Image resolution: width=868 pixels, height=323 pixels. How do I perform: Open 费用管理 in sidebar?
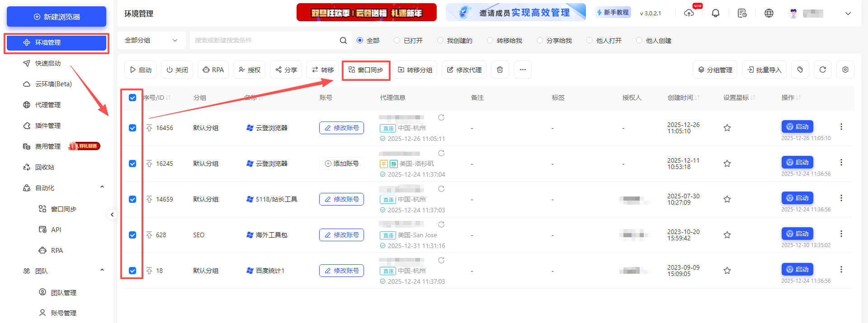point(47,146)
